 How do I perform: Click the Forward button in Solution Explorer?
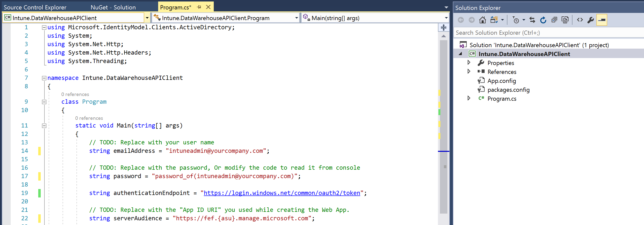point(471,20)
